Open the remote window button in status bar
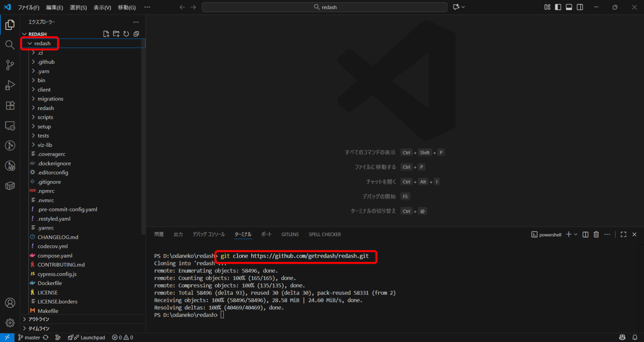Viewport: 644px width, 342px height. 7,337
